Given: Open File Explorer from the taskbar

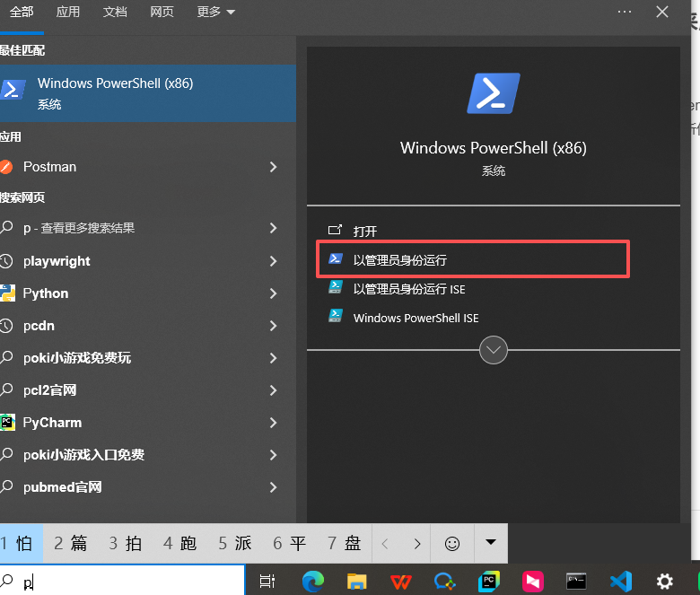Looking at the screenshot, I should (356, 582).
